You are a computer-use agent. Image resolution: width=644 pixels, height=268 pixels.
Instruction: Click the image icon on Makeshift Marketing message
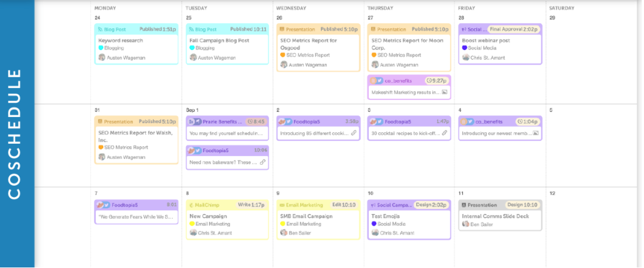pyautogui.click(x=445, y=92)
